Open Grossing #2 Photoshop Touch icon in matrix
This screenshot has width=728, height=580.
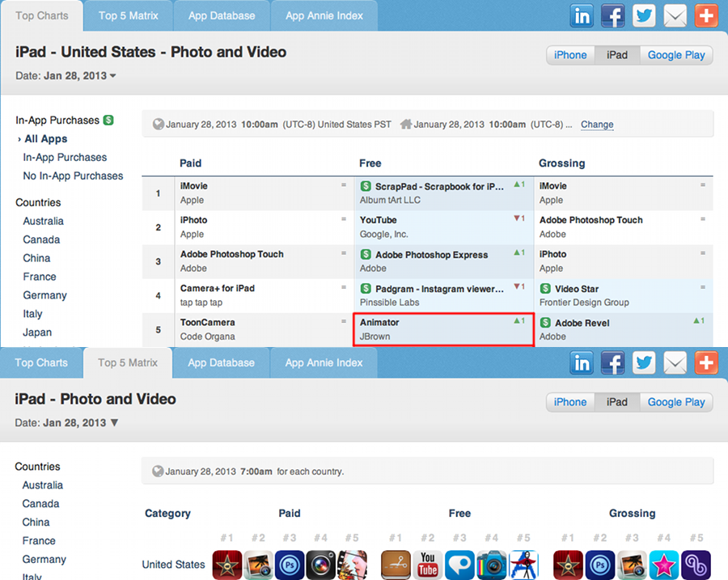pyautogui.click(x=600, y=565)
